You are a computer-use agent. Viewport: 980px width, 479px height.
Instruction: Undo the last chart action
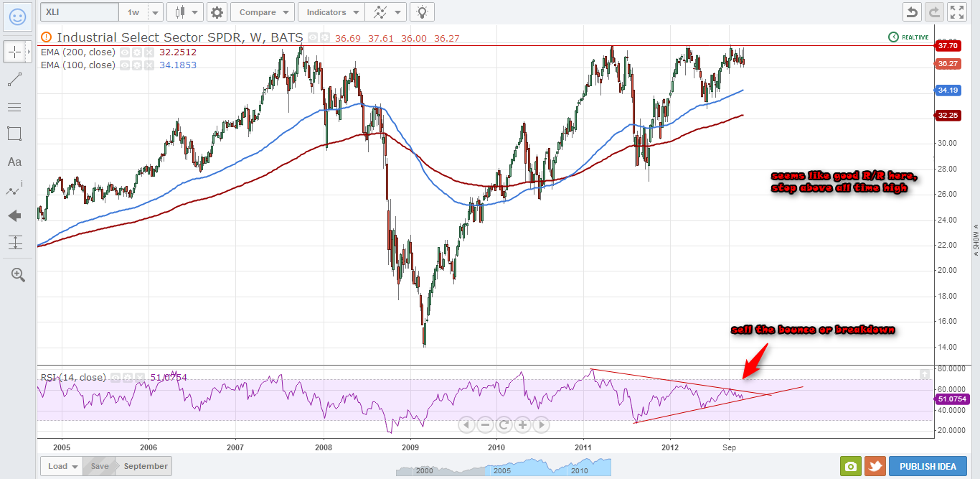[x=912, y=12]
